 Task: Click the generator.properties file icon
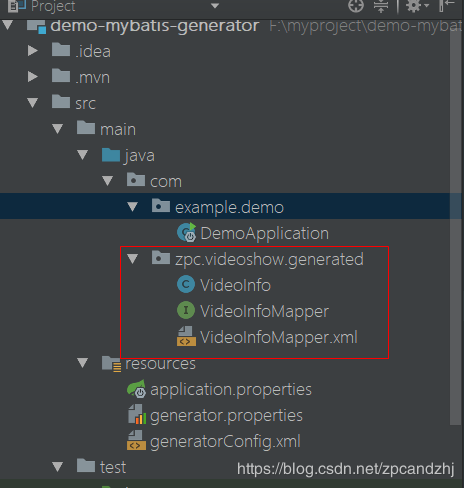coord(137,414)
